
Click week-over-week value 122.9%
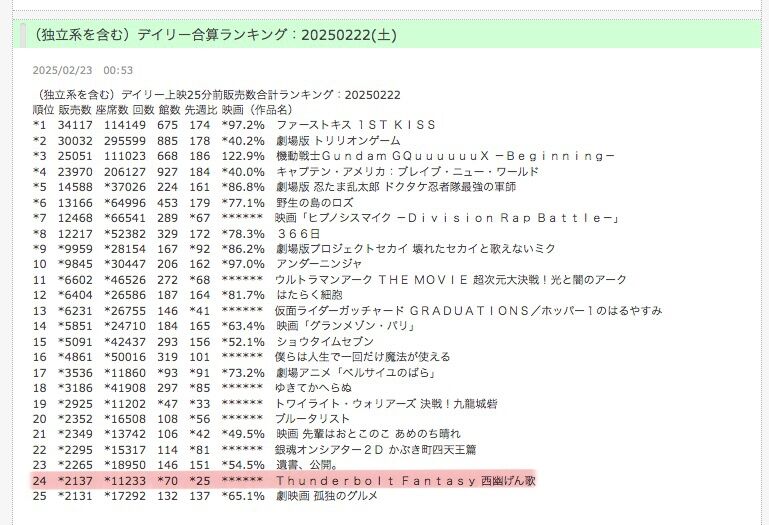[x=243, y=156]
